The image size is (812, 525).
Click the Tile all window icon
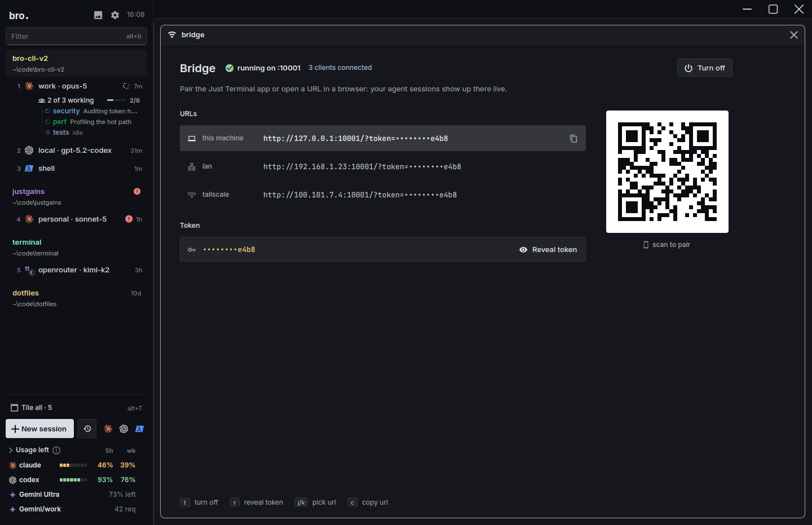coord(15,408)
